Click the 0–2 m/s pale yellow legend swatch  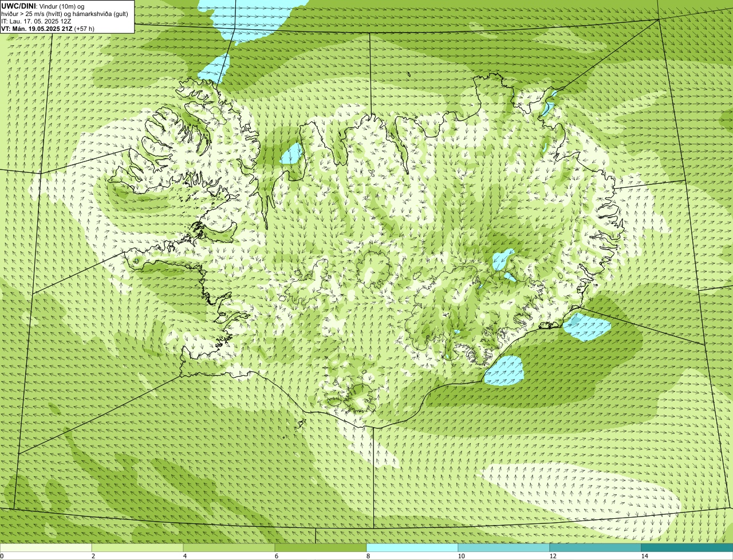(46, 547)
